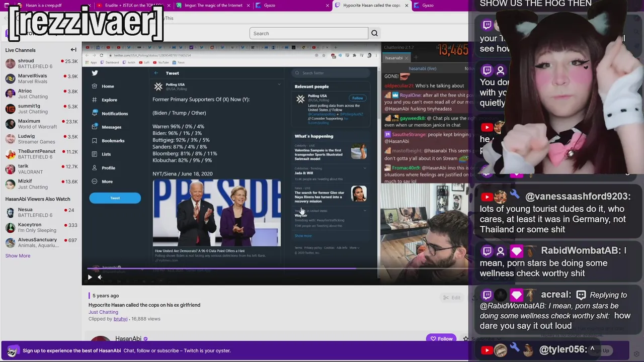The image size is (644, 362).
Task: Open Twitter Messages in the clip
Action: pos(107,127)
